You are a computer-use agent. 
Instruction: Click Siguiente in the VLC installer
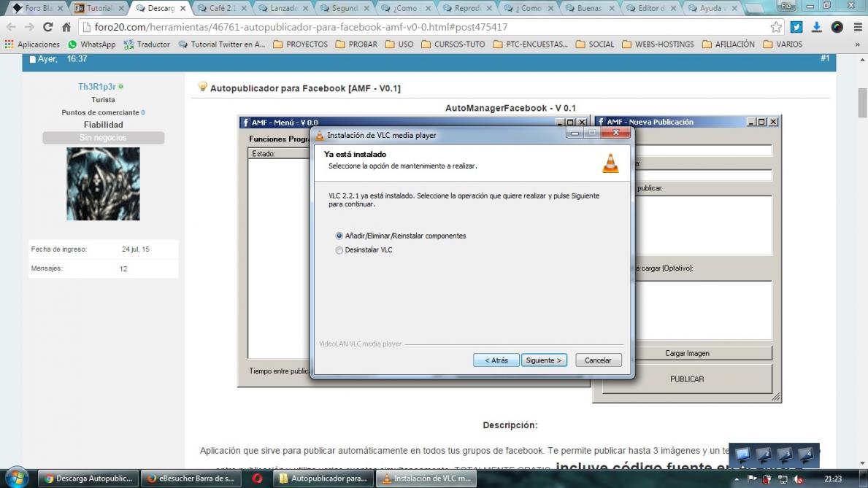coord(544,360)
